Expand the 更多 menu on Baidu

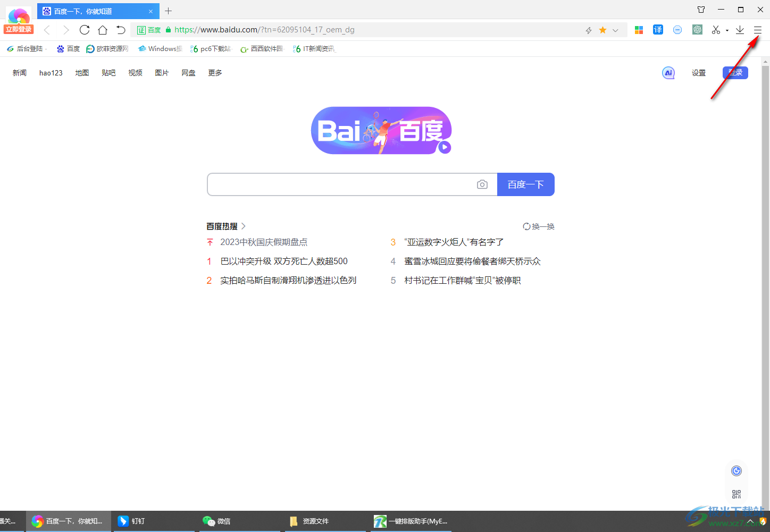click(x=215, y=73)
